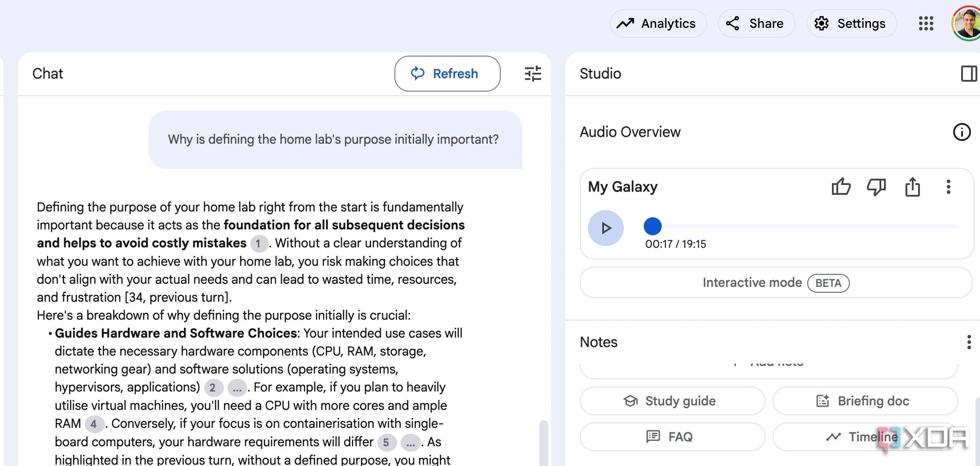Click the thumbs down icon for My Galaxy

coord(876,187)
